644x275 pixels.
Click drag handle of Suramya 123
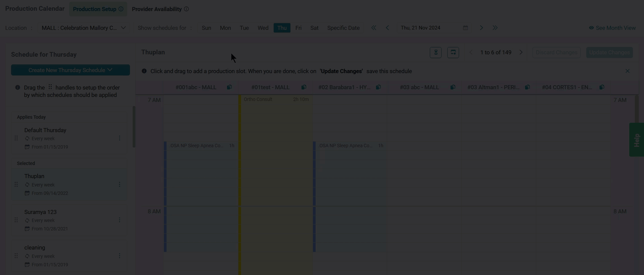(x=16, y=220)
